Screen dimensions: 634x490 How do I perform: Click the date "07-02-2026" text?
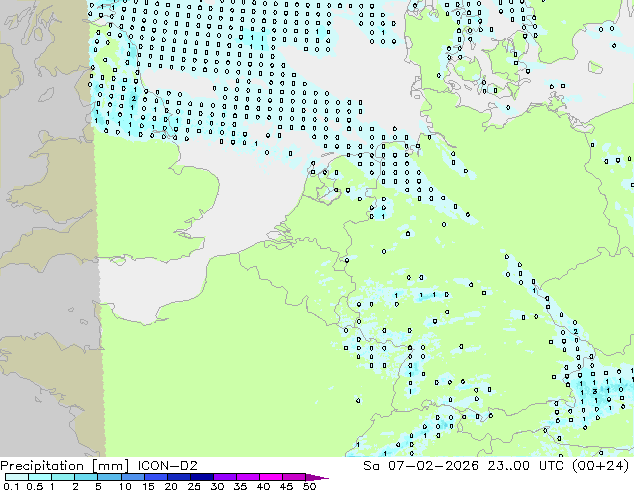433,466
